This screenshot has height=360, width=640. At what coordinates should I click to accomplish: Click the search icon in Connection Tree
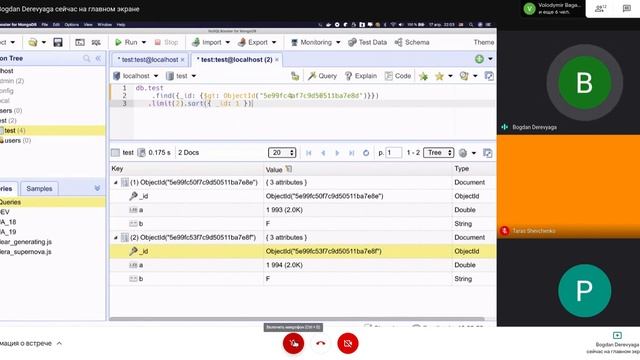[x=86, y=58]
